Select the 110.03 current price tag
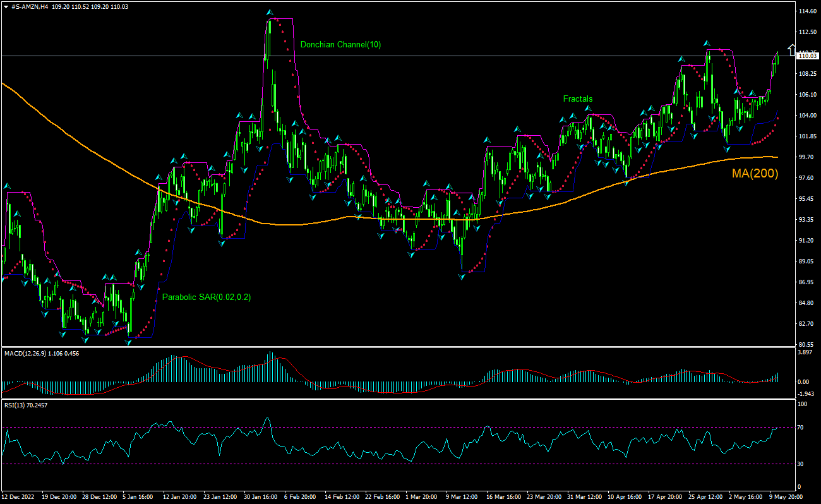This screenshot has width=821, height=504. (x=808, y=56)
